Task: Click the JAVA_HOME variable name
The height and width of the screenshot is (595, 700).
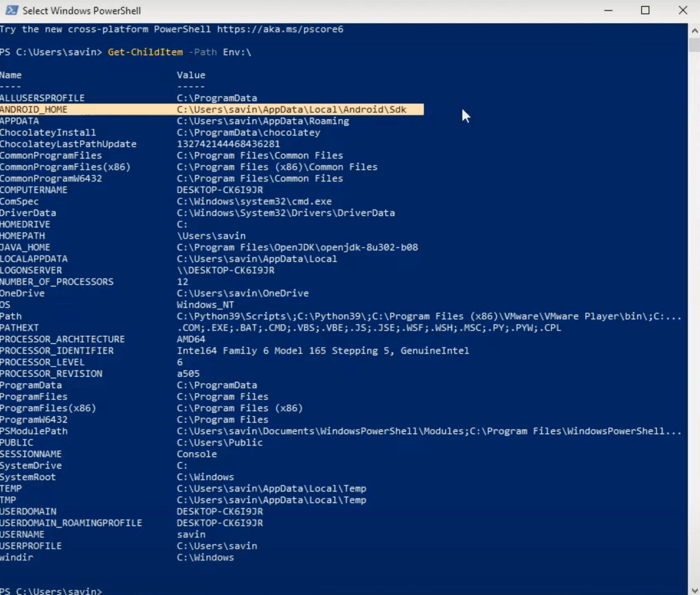Action: click(x=25, y=247)
